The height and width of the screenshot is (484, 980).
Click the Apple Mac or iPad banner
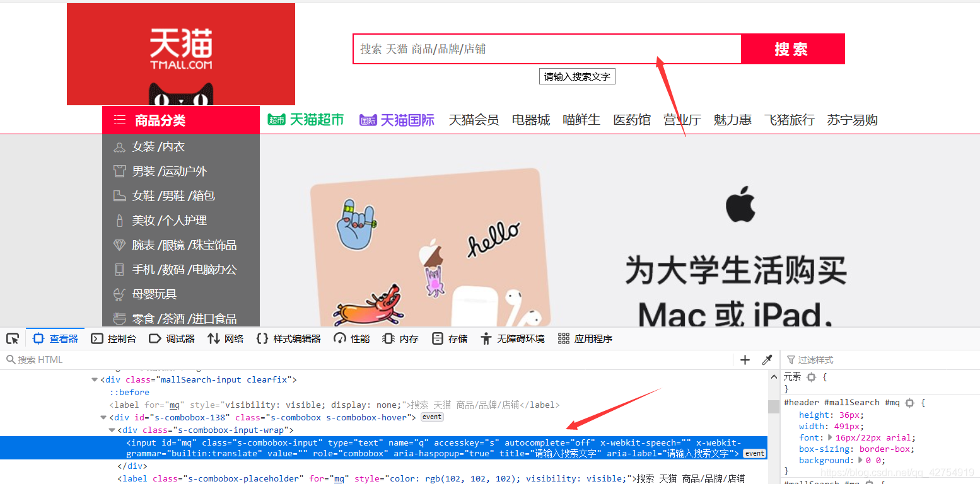620,231
